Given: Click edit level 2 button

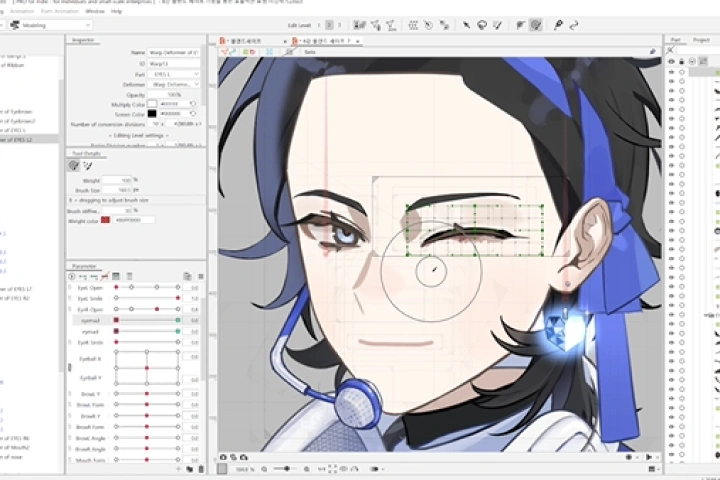Looking at the screenshot, I should coord(329,25).
